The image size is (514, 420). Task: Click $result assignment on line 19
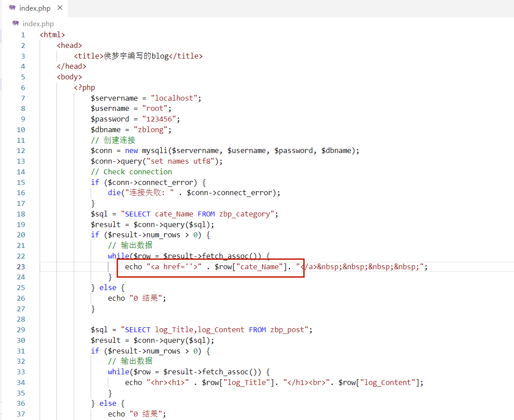pos(106,224)
